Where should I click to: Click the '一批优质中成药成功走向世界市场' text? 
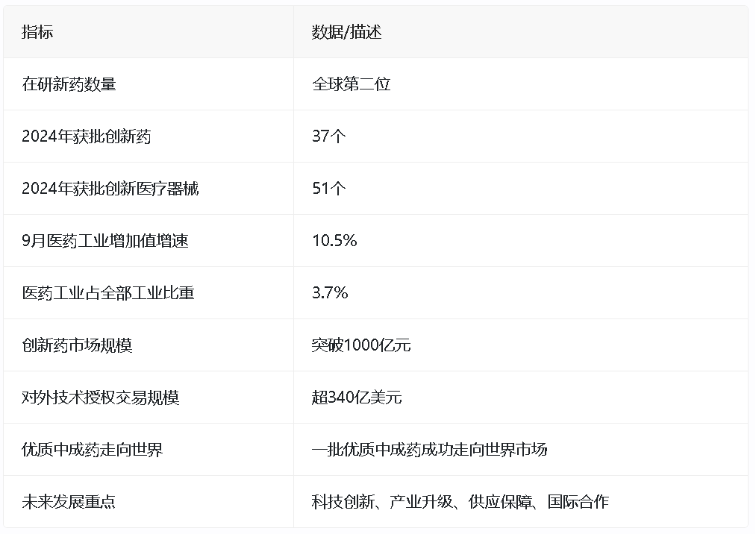pyautogui.click(x=429, y=450)
